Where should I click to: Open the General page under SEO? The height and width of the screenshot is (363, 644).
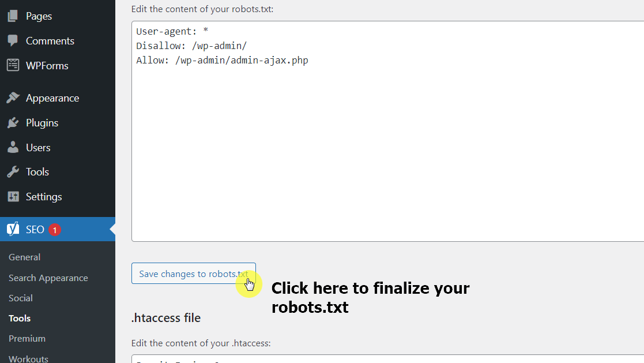(24, 257)
